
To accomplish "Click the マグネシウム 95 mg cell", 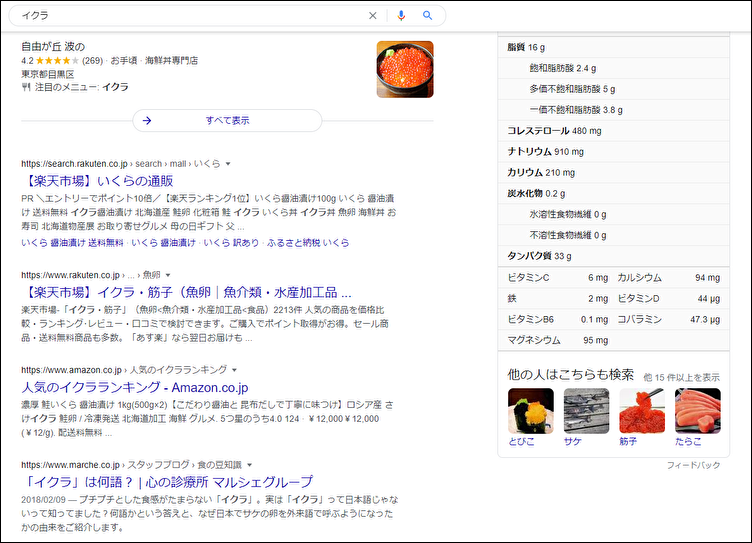I will point(558,340).
